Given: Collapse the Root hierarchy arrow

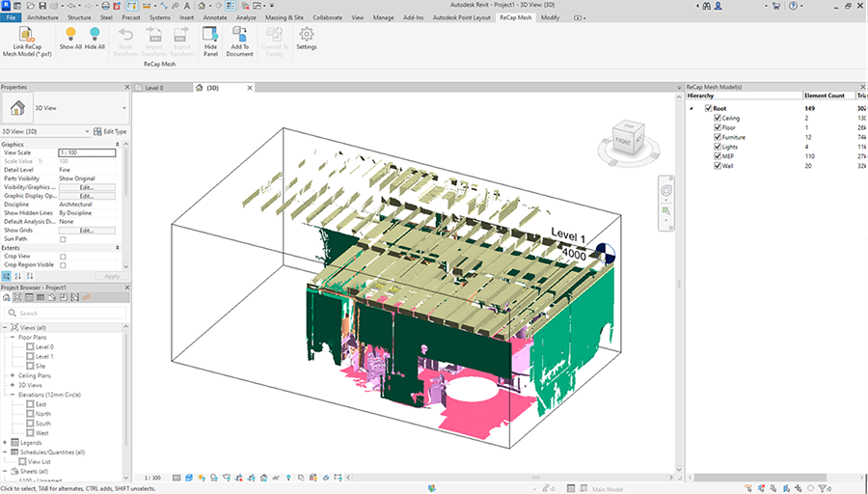Looking at the screenshot, I should pos(691,109).
